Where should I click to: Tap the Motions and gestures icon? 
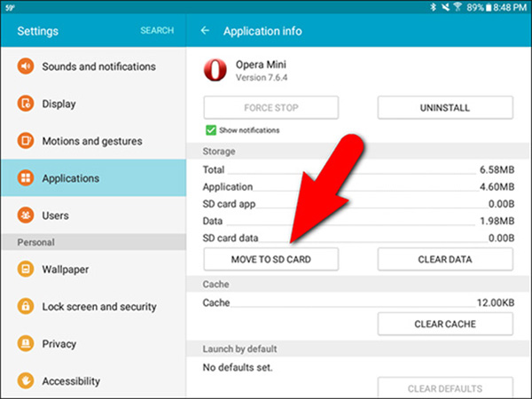pyautogui.click(x=26, y=140)
